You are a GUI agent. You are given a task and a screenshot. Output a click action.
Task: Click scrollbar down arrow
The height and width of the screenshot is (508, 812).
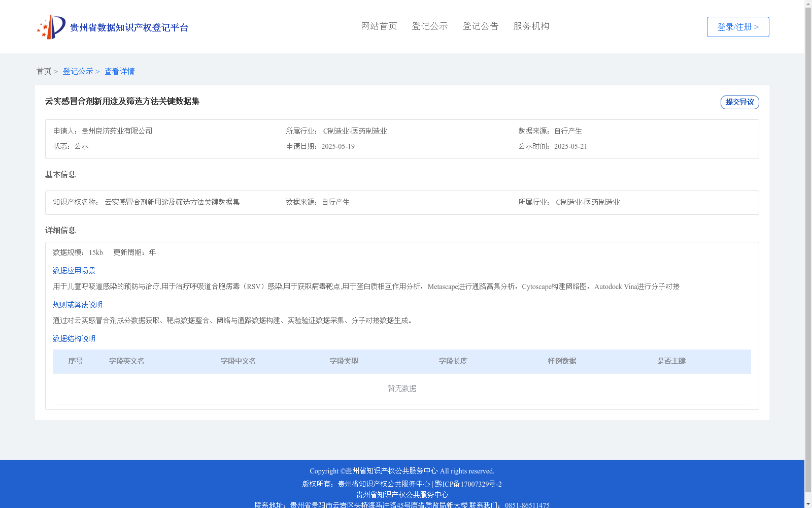point(808,504)
